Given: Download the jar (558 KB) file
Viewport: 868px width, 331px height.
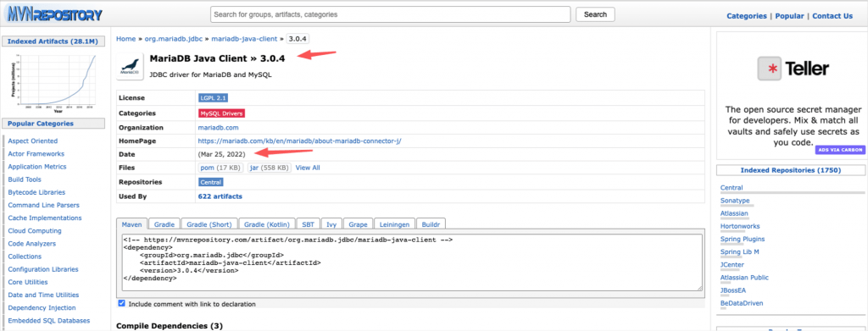Looking at the screenshot, I should tap(269, 168).
